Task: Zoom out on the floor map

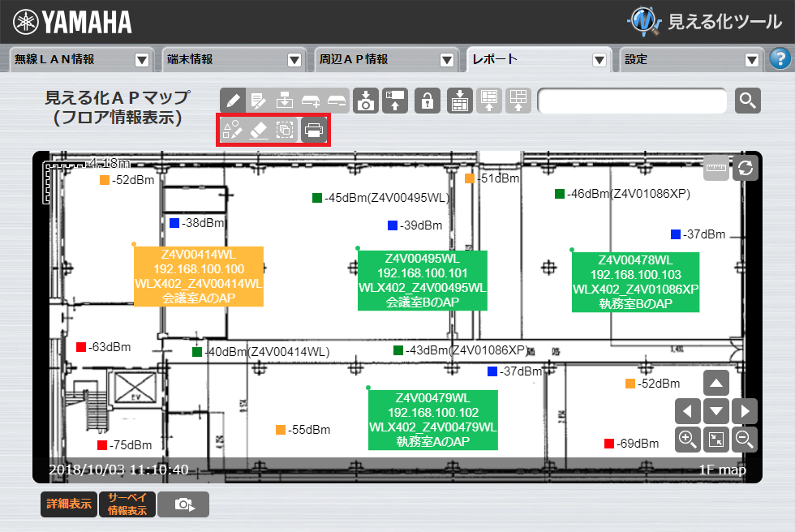Action: [744, 439]
